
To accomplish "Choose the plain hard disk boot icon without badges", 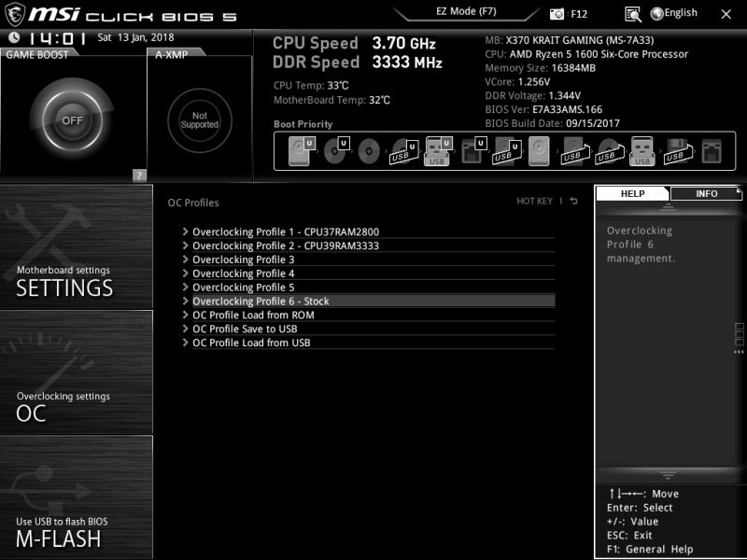I will pyautogui.click(x=539, y=151).
